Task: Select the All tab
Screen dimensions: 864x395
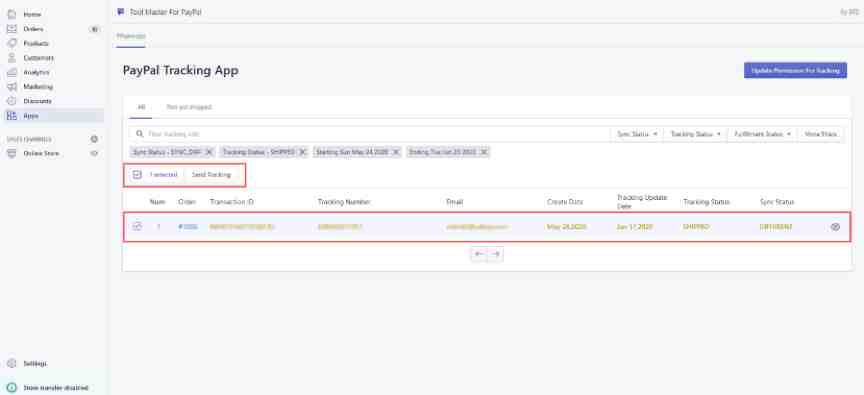Action: (141, 107)
